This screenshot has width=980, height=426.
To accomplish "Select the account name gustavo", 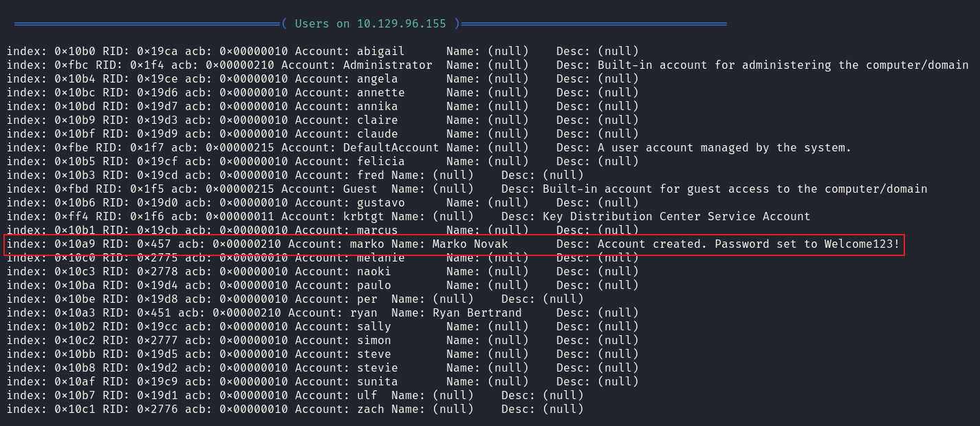I will tap(381, 202).
